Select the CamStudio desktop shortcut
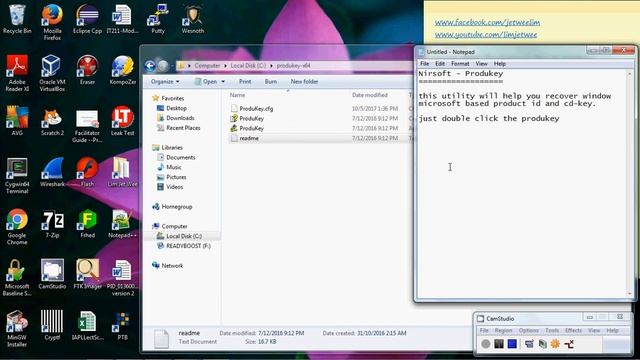This screenshot has height=360, width=640. coord(52,274)
